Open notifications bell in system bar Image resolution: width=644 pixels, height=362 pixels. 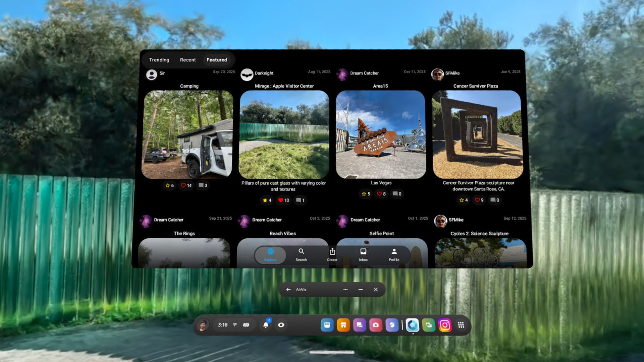[266, 325]
